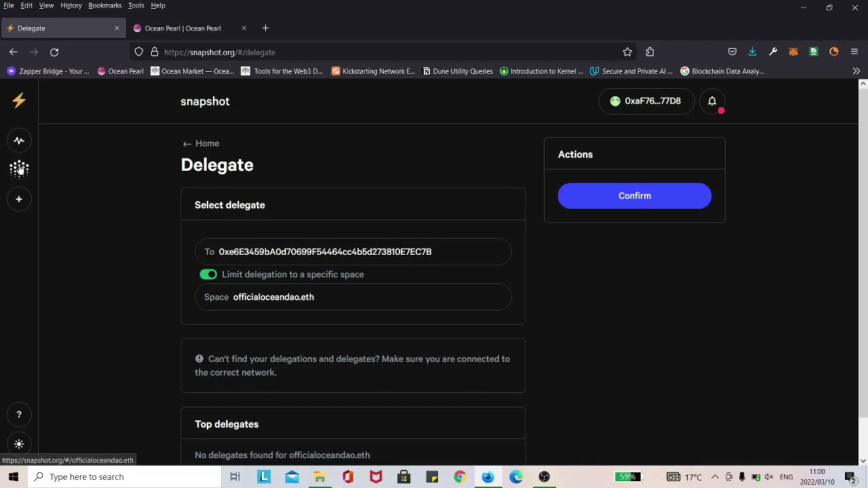The height and width of the screenshot is (488, 868).
Task: Toggle Limit delegation to a specific space
Action: point(208,274)
